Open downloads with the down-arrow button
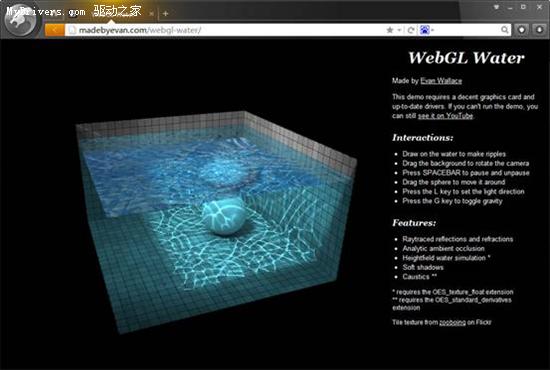Image resolution: width=550 pixels, height=370 pixels. coord(540,30)
